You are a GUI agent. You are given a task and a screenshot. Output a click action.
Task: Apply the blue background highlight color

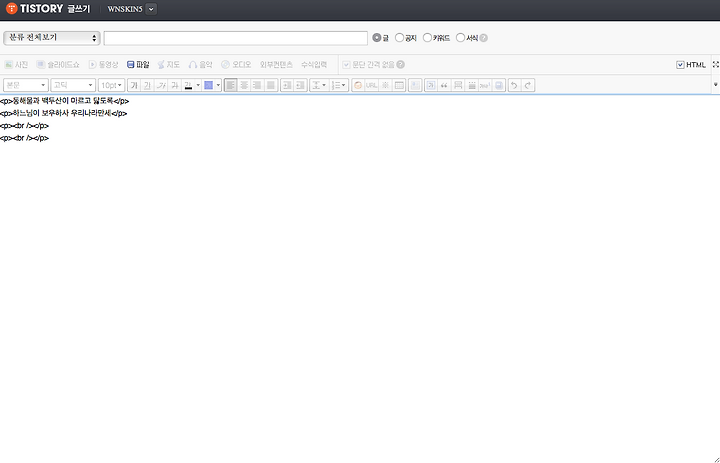pos(208,85)
